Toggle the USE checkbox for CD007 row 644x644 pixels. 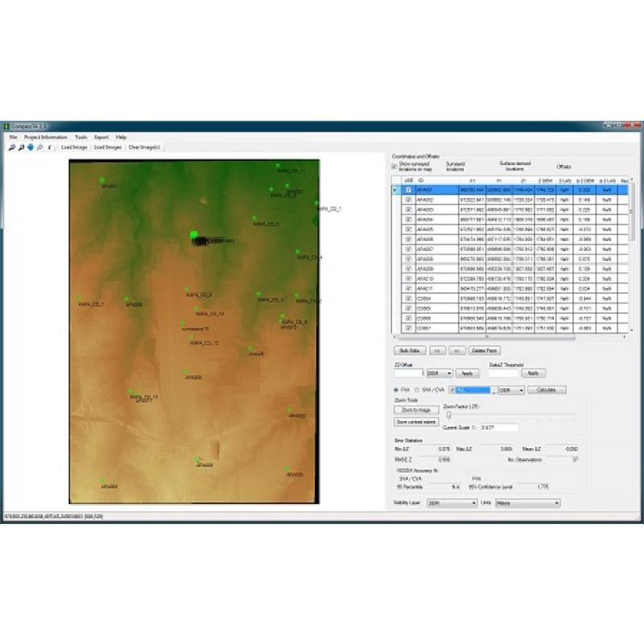pos(409,328)
